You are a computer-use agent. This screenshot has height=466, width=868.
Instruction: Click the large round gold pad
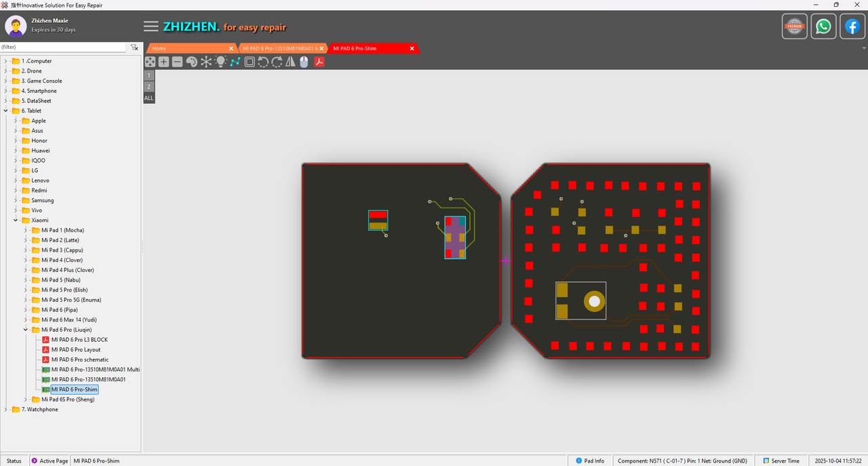point(595,301)
